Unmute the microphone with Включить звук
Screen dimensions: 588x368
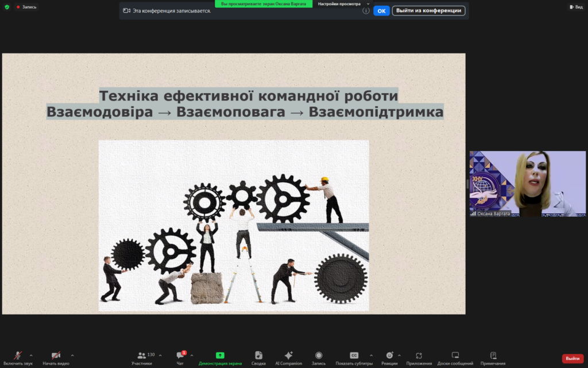[18, 356]
